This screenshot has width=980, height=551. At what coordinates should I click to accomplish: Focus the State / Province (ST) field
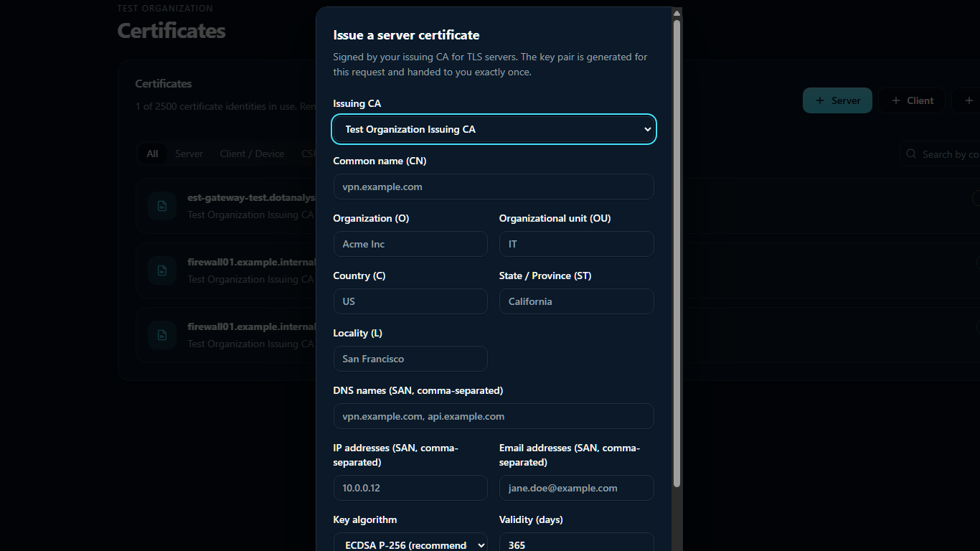(x=577, y=301)
